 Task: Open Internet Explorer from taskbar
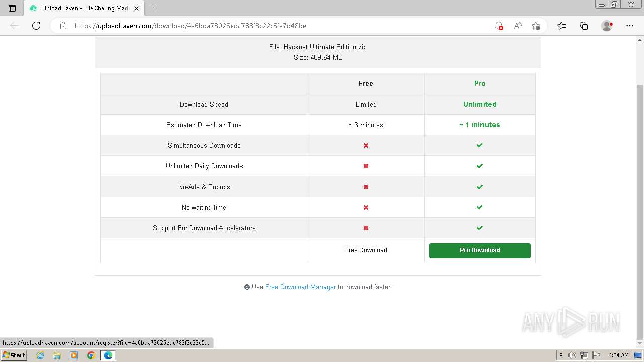[40, 355]
